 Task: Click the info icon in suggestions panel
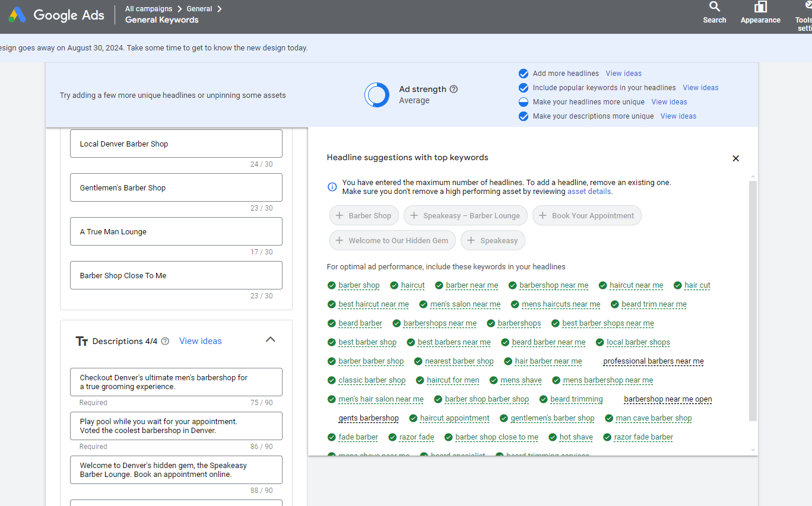332,187
